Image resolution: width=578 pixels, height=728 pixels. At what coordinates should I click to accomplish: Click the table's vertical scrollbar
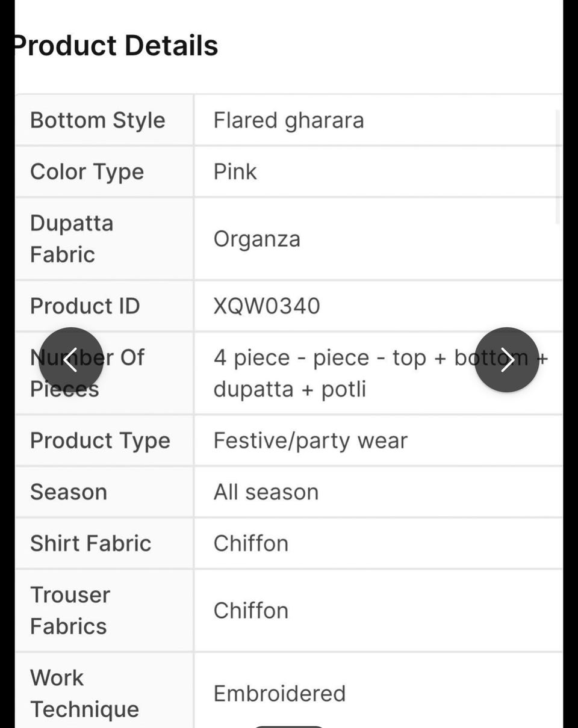coord(558,167)
